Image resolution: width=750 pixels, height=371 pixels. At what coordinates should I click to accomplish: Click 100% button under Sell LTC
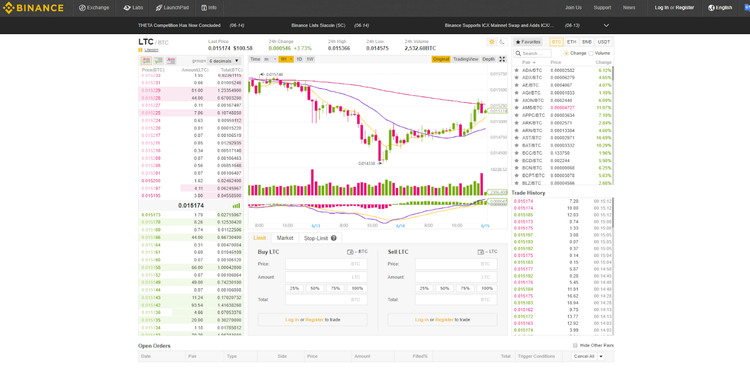(x=487, y=288)
